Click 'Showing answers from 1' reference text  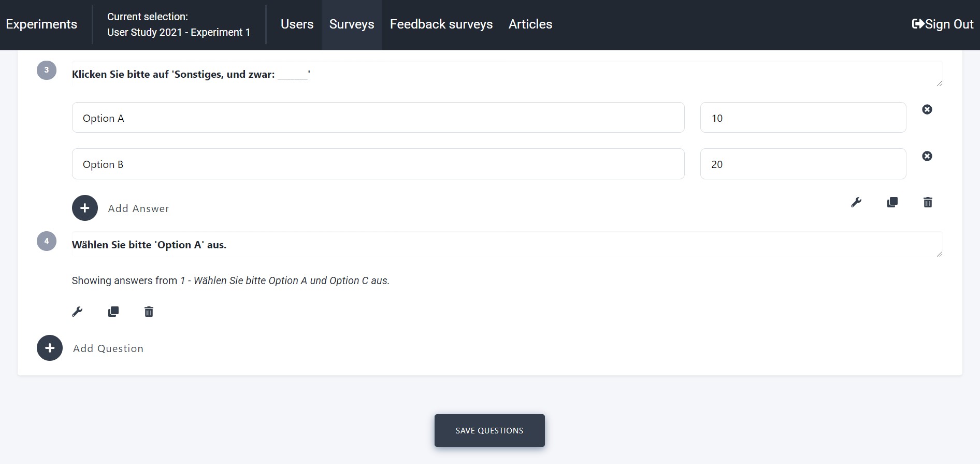230,280
